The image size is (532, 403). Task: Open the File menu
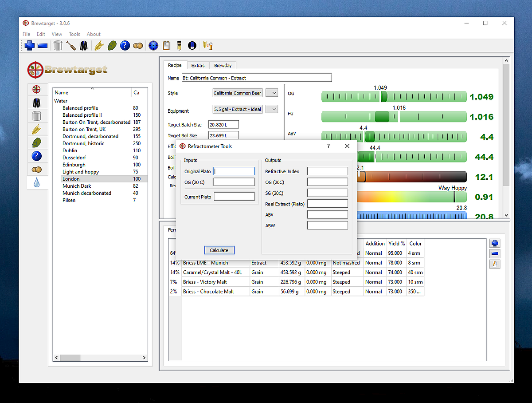click(x=26, y=34)
